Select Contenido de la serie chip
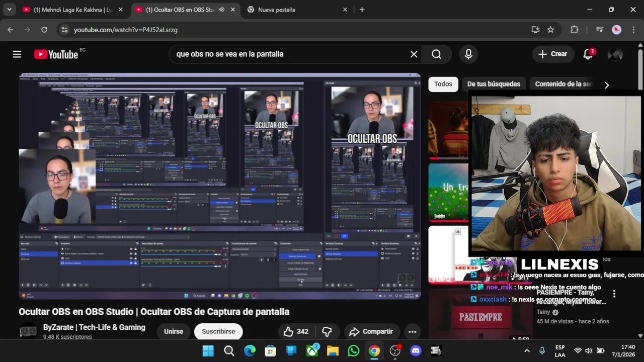Screen dimensions: 644x362 pyautogui.click(x=563, y=84)
